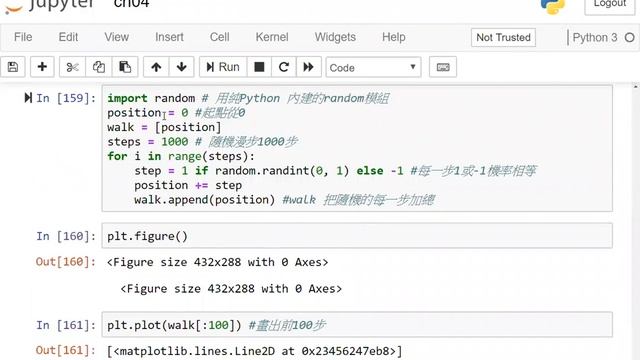Click the 'position += step' line
640x360 pixels.
click(188, 185)
